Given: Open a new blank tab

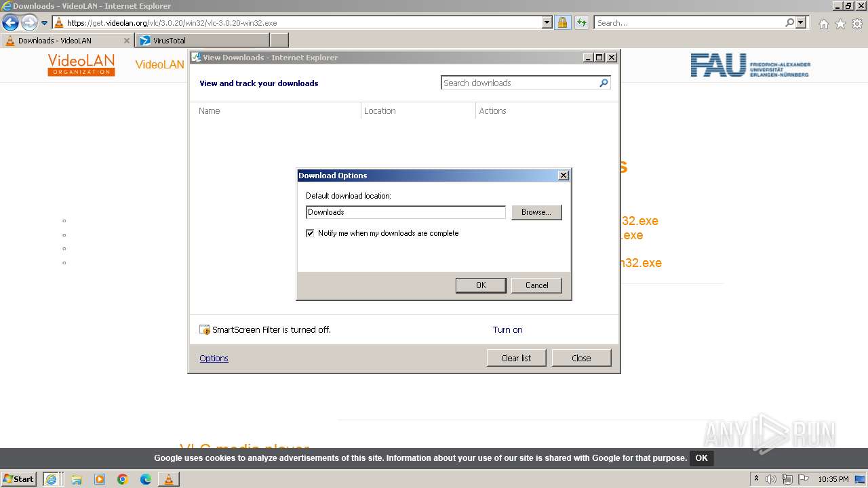Looking at the screenshot, I should tap(279, 41).
